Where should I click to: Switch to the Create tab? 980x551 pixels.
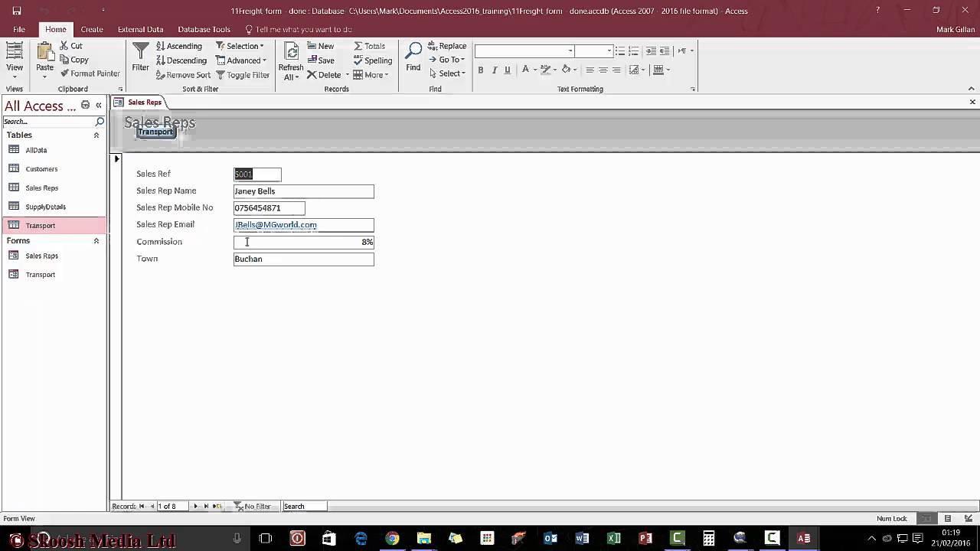pos(92,29)
